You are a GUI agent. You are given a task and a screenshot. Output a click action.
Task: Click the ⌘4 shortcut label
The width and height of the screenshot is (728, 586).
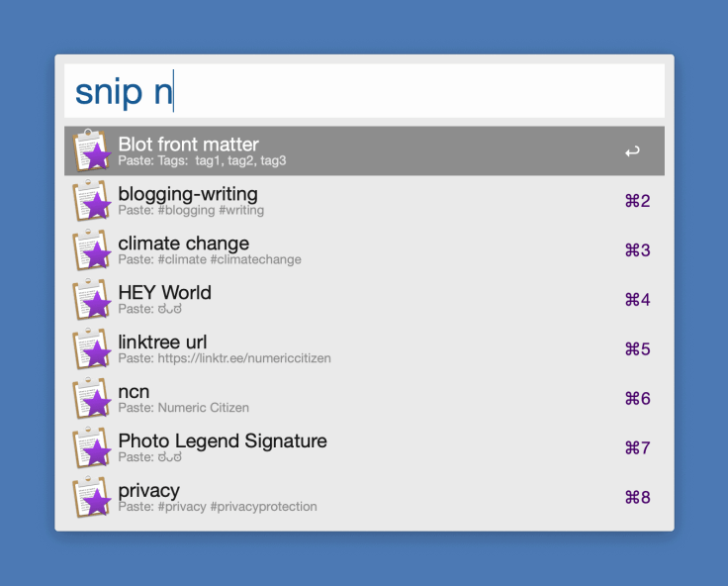click(x=637, y=300)
